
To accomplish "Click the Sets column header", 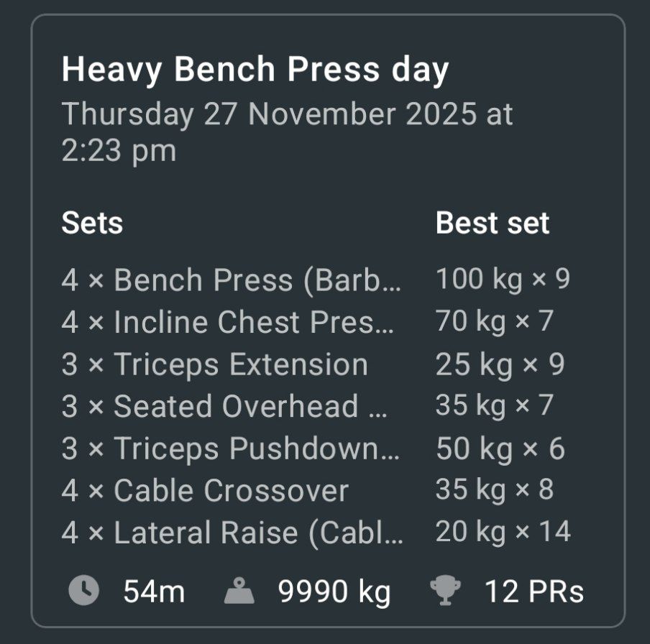I will (x=92, y=223).
